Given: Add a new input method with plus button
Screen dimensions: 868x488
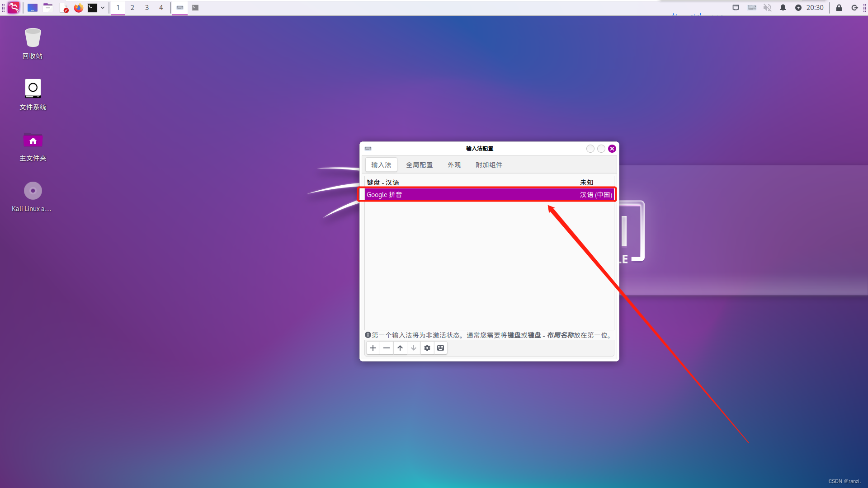Looking at the screenshot, I should pos(373,348).
